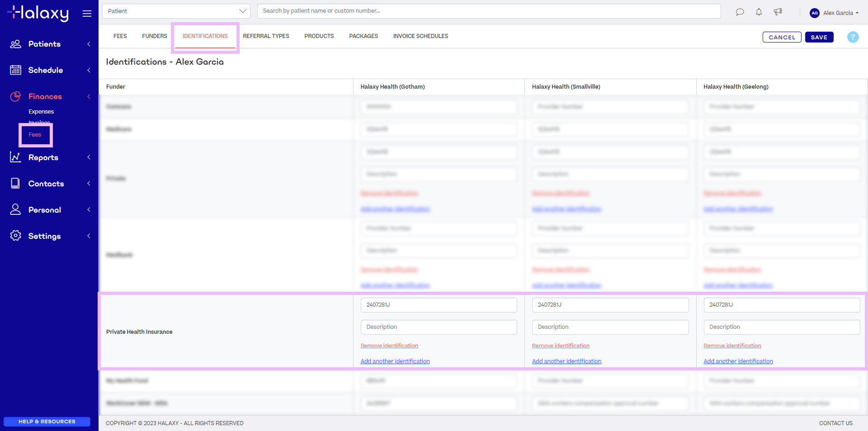Add another Smallville Private Health Insurance identification
868x431 pixels.
tap(566, 361)
